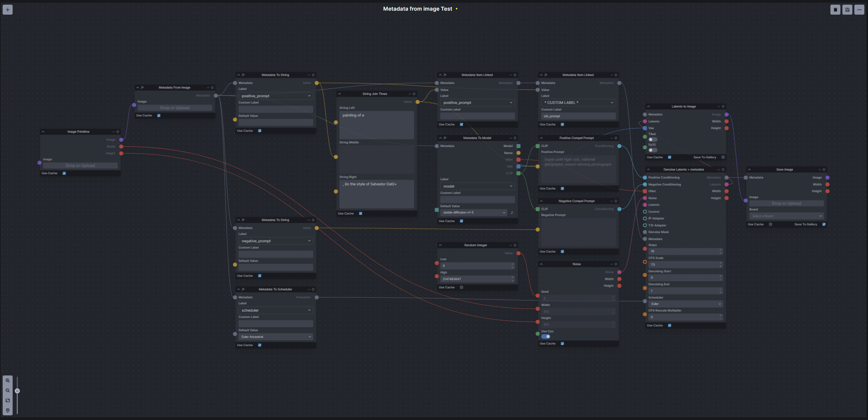Screen dimensions: 868x420
Task: Reload the stable-diffusion-v1-5 model list
Action: (512, 212)
